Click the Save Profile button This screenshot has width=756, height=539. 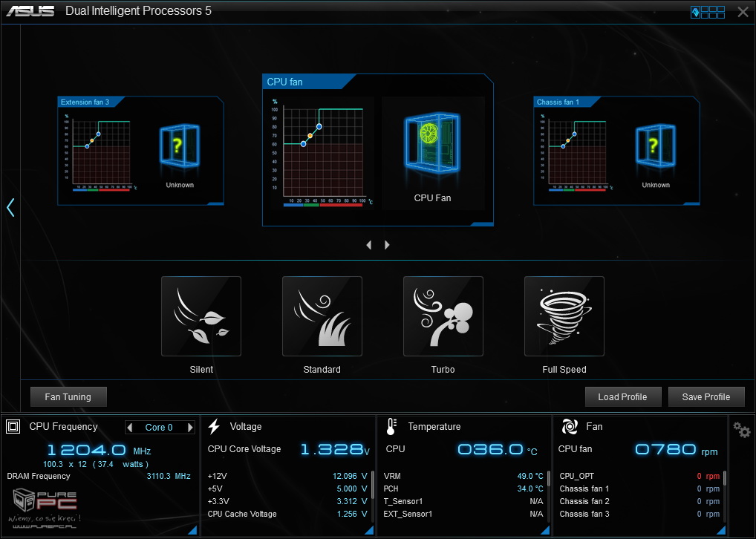706,396
